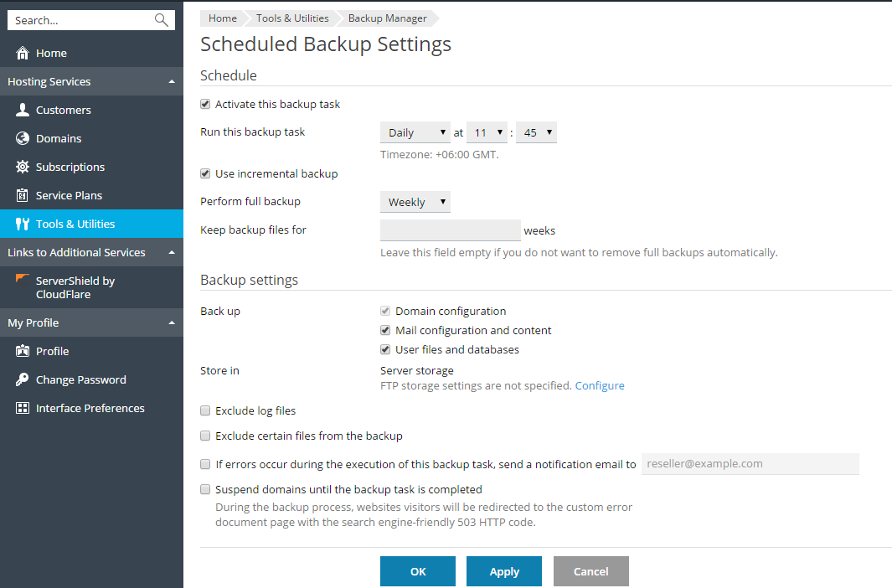Uncheck Activate this backup task
The width and height of the screenshot is (892, 588).
tap(205, 105)
